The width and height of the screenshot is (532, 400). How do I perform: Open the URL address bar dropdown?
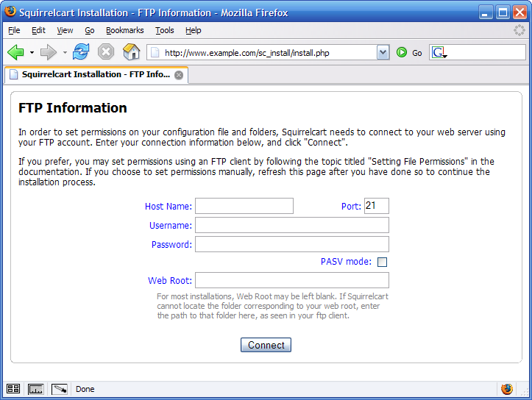pos(383,53)
